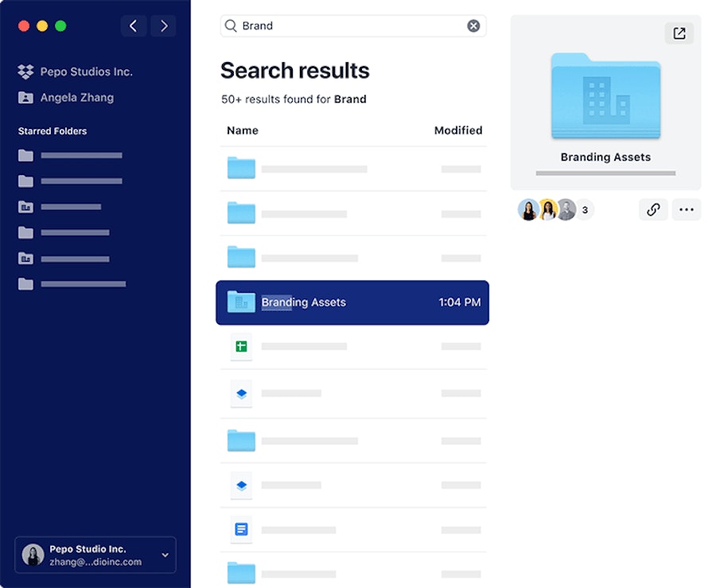Open the three-dot more options menu
The height and width of the screenshot is (588, 716).
coord(687,209)
